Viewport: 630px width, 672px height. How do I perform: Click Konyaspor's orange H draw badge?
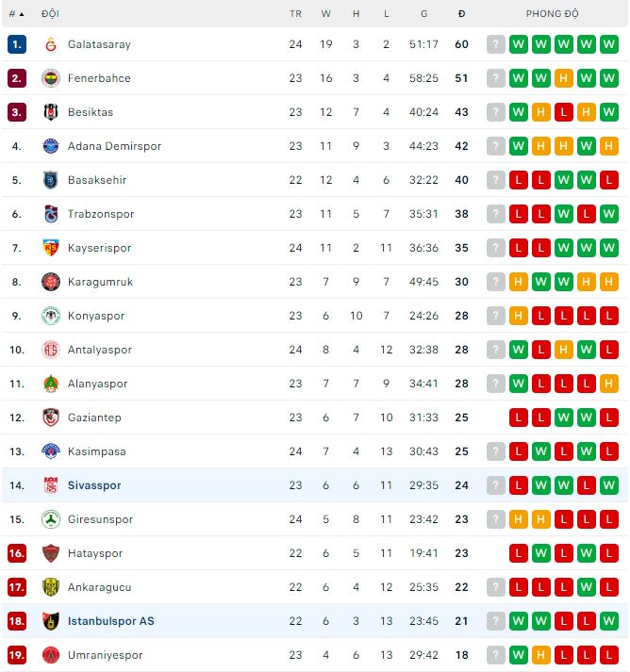(519, 316)
